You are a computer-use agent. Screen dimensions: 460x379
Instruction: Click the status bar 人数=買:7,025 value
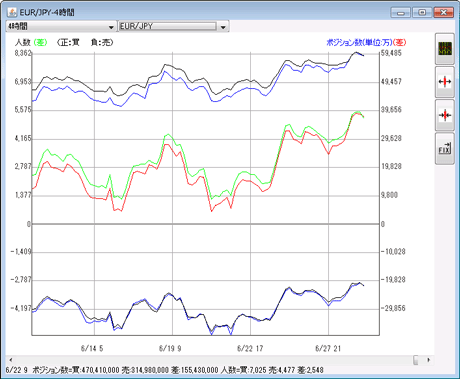(x=243, y=370)
